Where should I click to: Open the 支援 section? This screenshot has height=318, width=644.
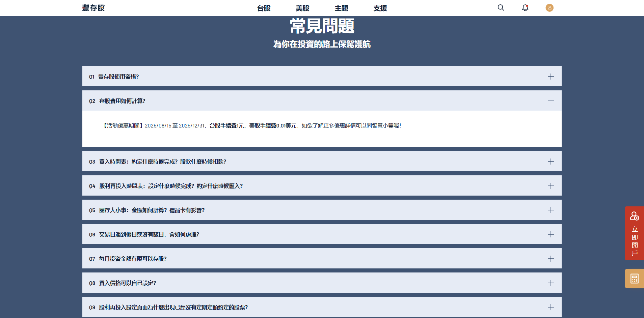point(380,8)
